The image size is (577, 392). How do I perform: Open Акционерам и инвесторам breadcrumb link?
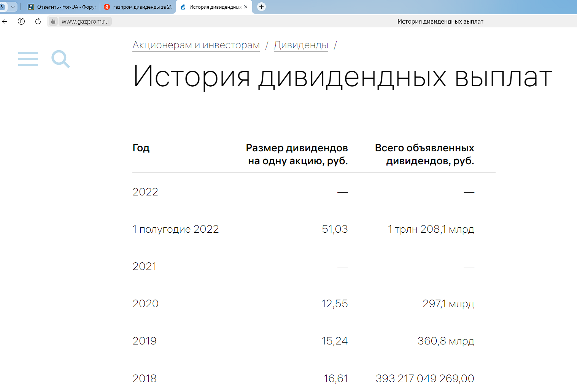(x=196, y=45)
